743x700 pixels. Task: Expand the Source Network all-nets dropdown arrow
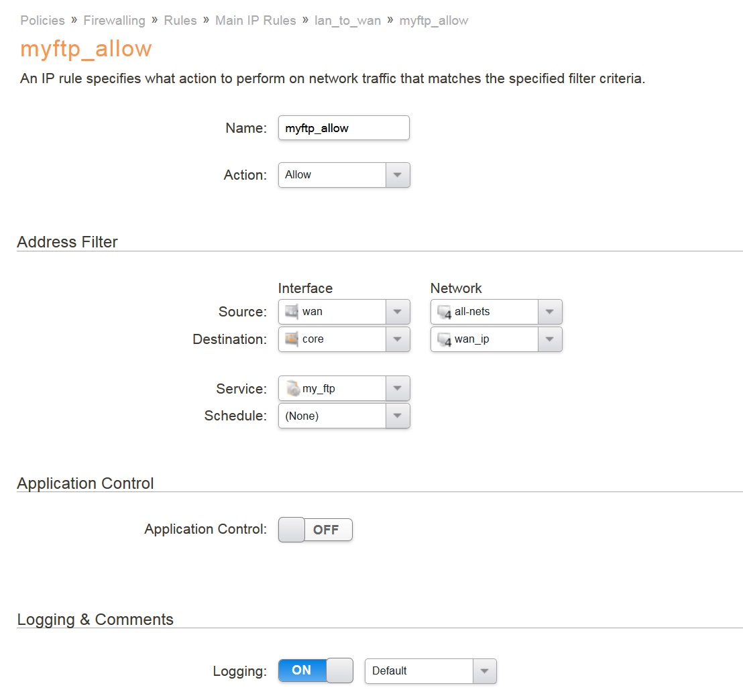549,312
